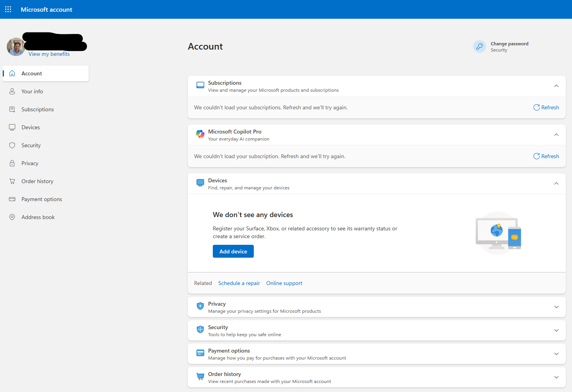Click the profile picture avatar
The height and width of the screenshot is (392, 572).
[16, 47]
